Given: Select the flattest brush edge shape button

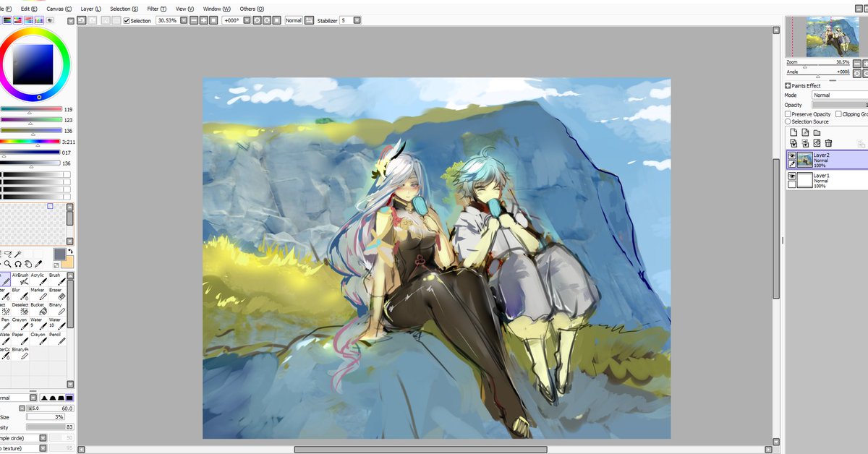Looking at the screenshot, I should coord(69,398).
